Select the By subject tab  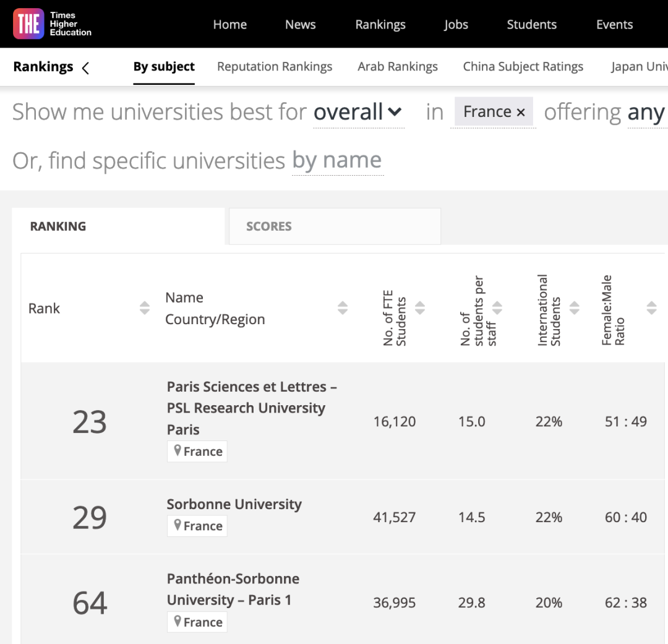[x=164, y=66]
